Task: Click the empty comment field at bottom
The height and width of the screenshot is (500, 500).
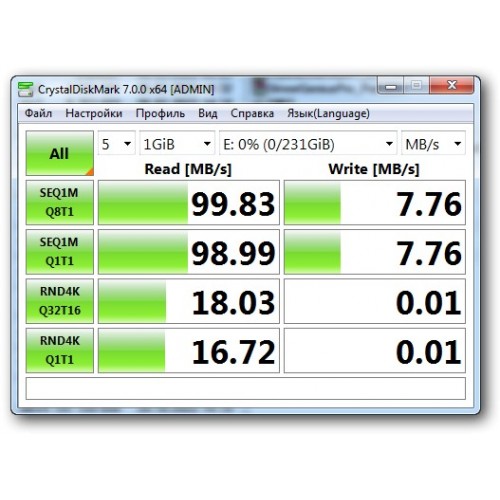Action: pyautogui.click(x=246, y=388)
